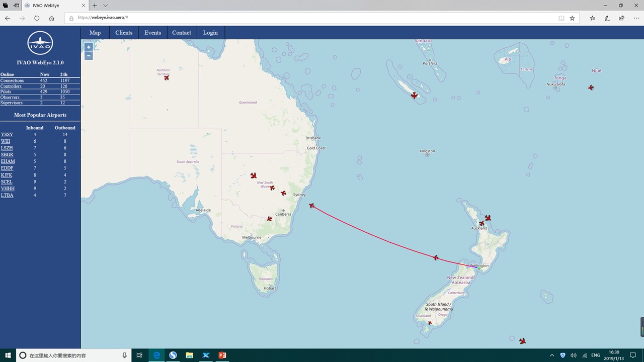Open LTBA airport link
This screenshot has height=362, width=644.
tap(7, 195)
